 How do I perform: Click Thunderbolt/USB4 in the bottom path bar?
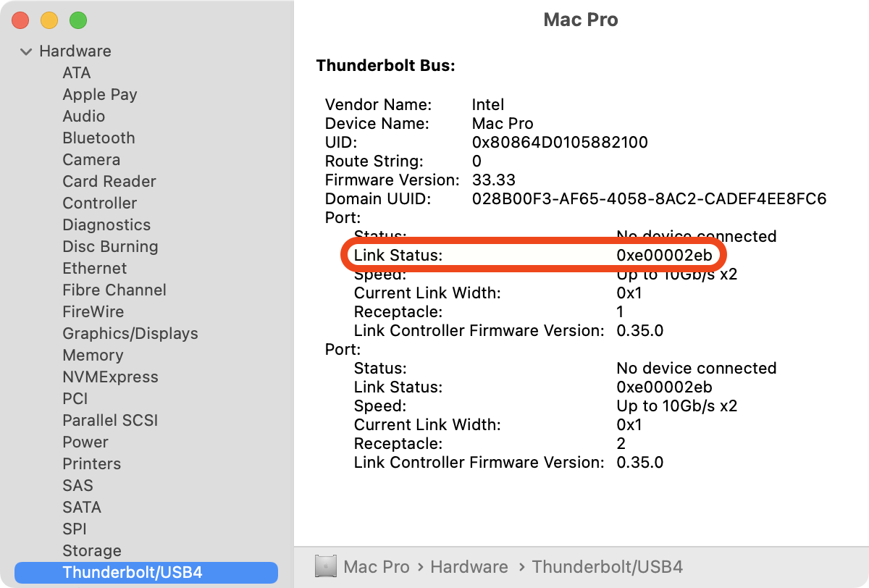607,567
